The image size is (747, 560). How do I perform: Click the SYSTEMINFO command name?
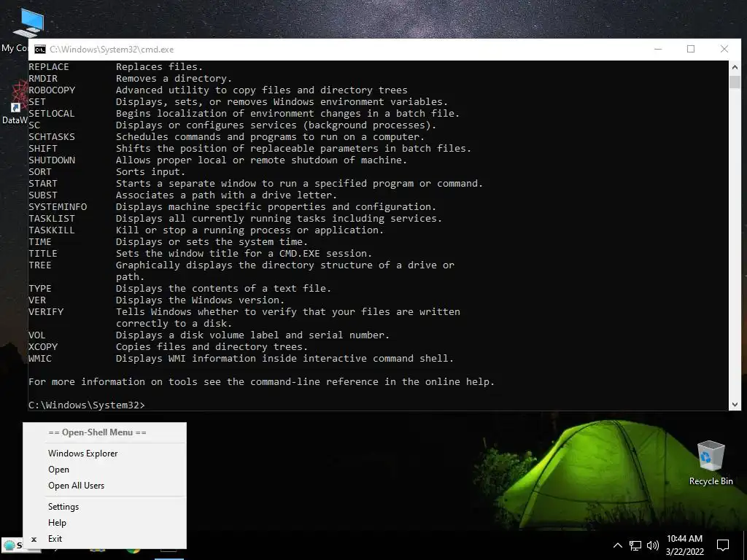pos(58,206)
